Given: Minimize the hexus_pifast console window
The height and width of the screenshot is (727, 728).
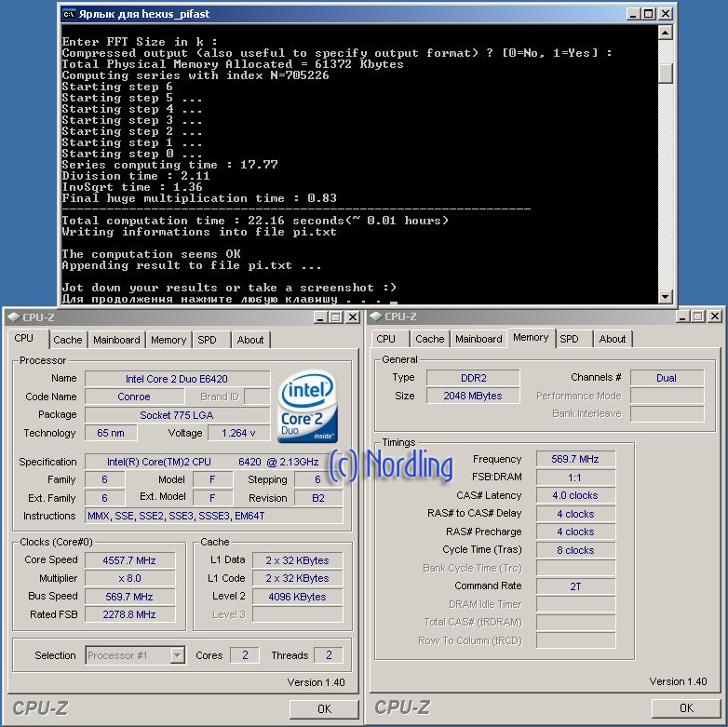Looking at the screenshot, I should tap(632, 14).
